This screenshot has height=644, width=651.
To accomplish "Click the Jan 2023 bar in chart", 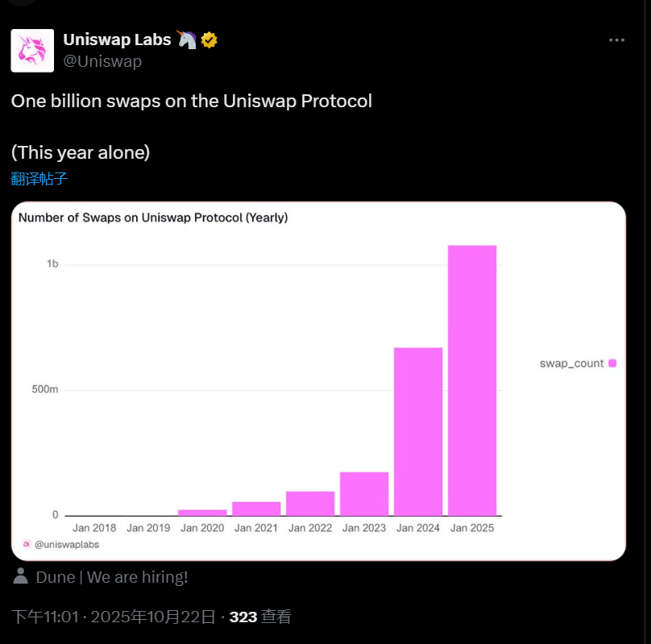I will 364,493.
